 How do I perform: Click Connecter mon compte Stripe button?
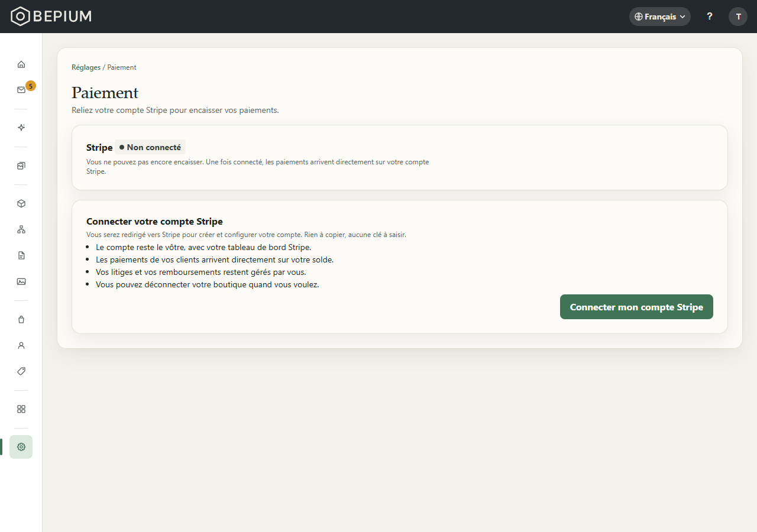(x=636, y=307)
